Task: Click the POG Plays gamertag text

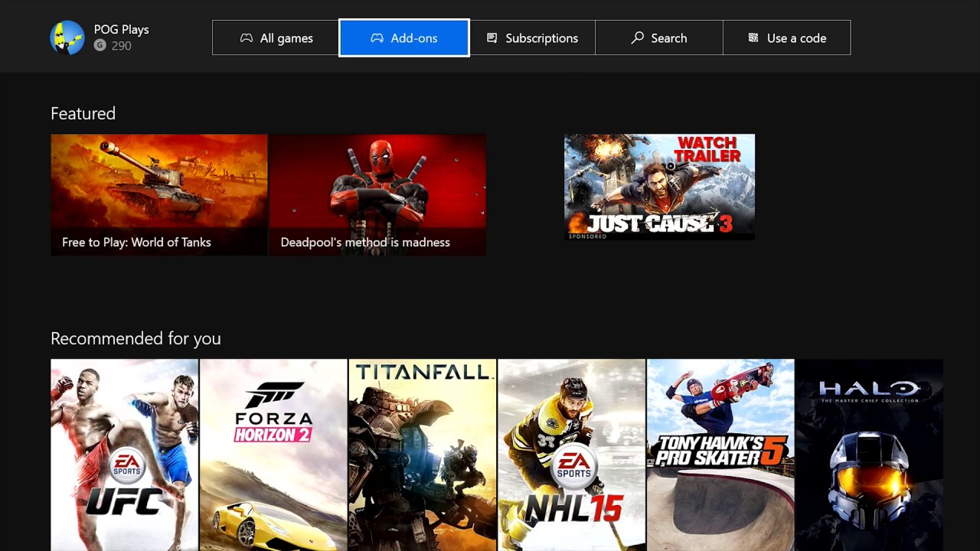Action: (121, 29)
